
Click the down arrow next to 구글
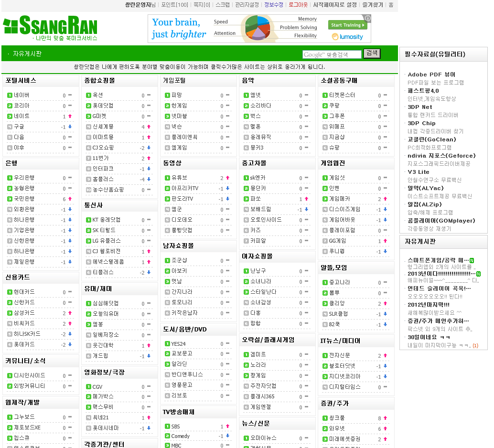(70, 127)
